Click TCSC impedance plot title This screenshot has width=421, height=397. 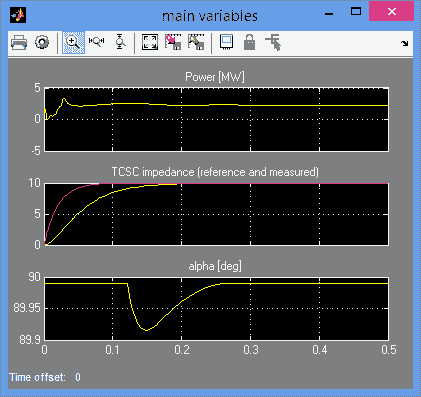215,172
